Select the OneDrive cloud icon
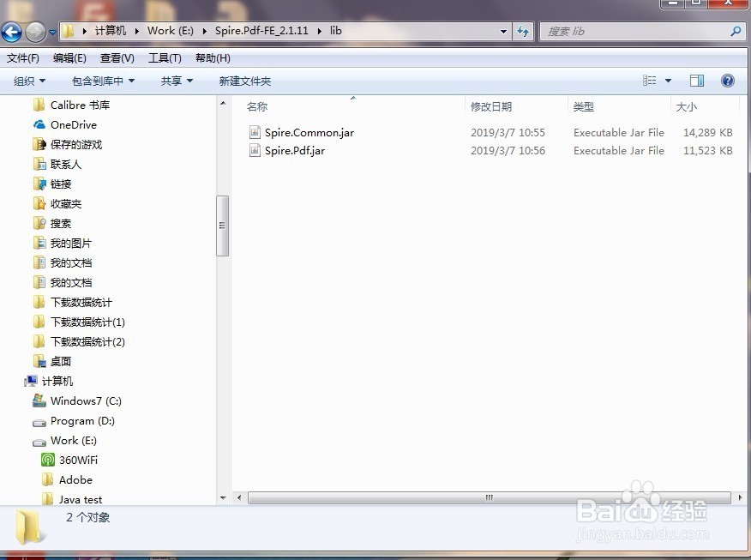This screenshot has height=560, width=751. pyautogui.click(x=39, y=124)
